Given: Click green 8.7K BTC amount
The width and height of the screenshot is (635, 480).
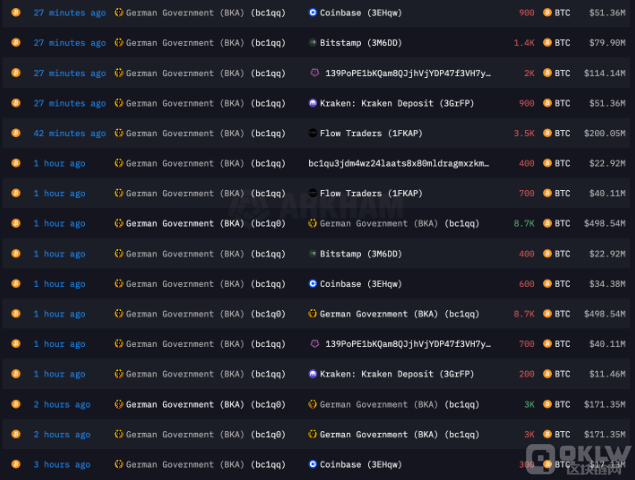Looking at the screenshot, I should tap(524, 224).
